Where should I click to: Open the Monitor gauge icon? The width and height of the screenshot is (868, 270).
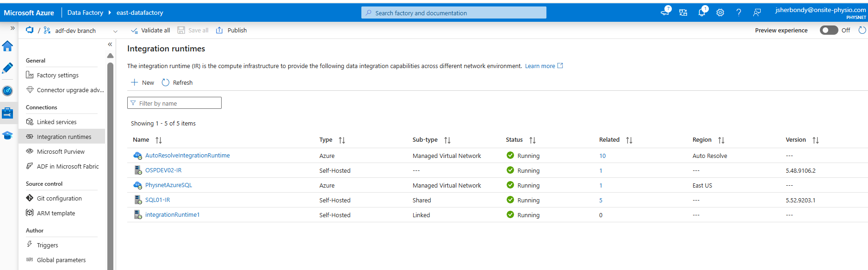7,91
